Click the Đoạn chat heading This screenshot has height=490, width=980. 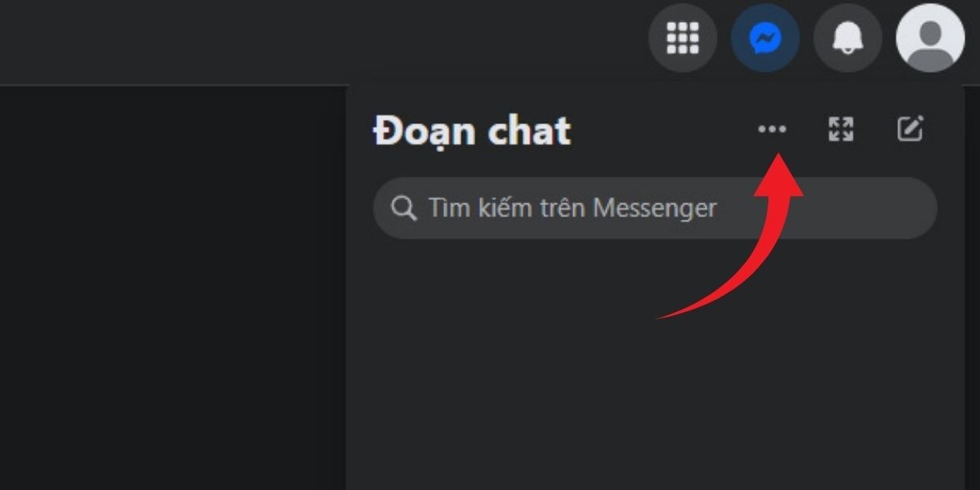[472, 131]
